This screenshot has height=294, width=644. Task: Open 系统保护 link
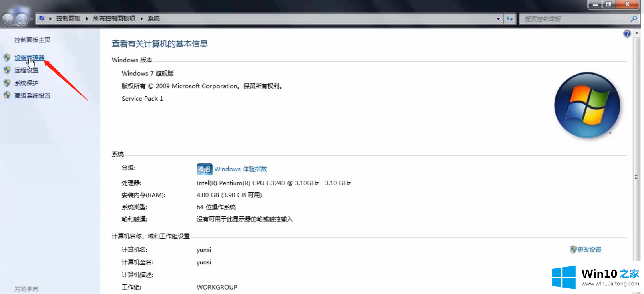[x=26, y=83]
